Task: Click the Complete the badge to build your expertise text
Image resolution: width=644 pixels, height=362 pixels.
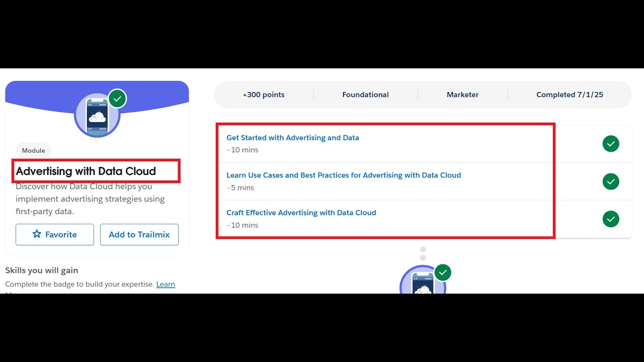Action: point(79,284)
